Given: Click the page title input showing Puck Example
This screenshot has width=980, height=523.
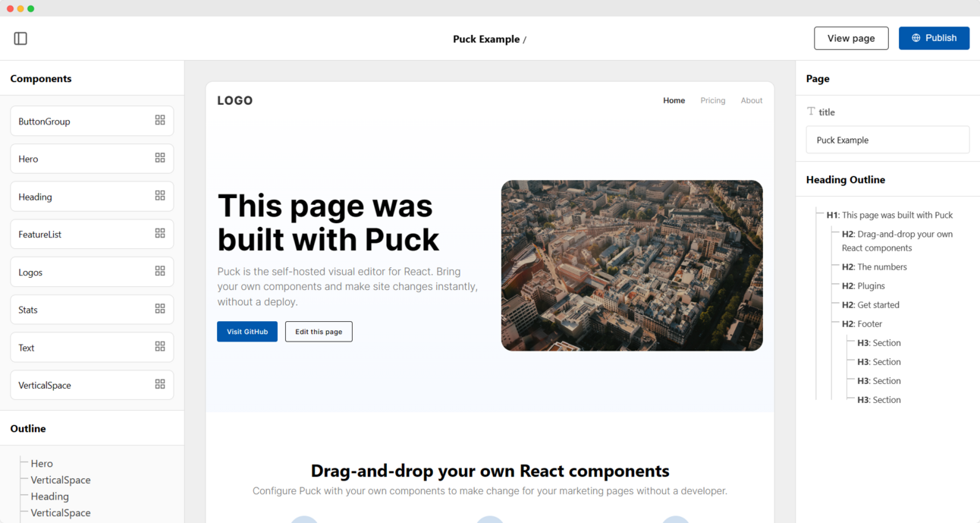Looking at the screenshot, I should pos(887,140).
